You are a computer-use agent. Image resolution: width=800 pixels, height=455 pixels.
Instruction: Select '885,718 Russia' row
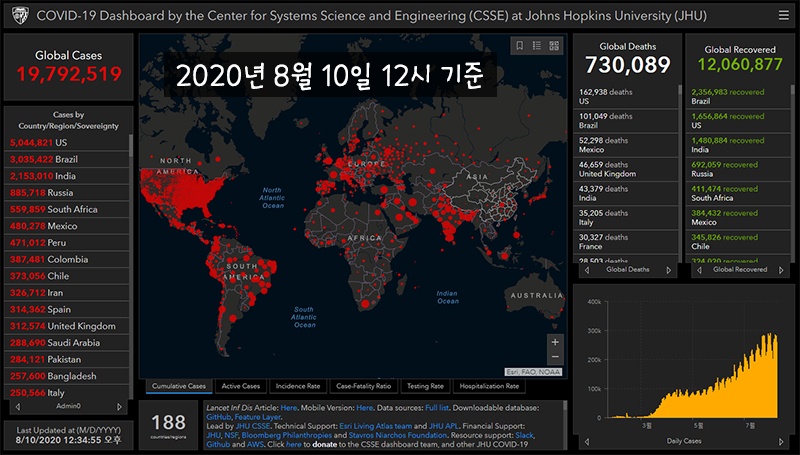tap(66, 193)
